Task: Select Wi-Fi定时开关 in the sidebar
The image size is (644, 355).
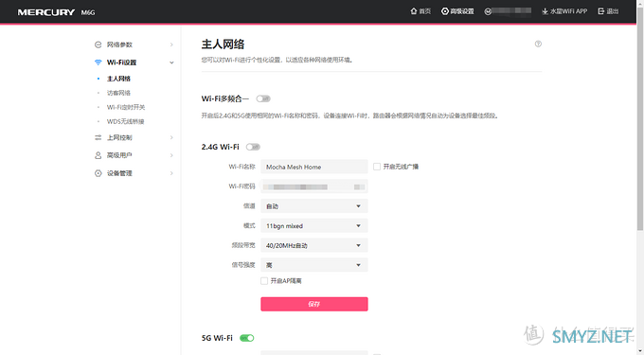Action: pos(126,107)
